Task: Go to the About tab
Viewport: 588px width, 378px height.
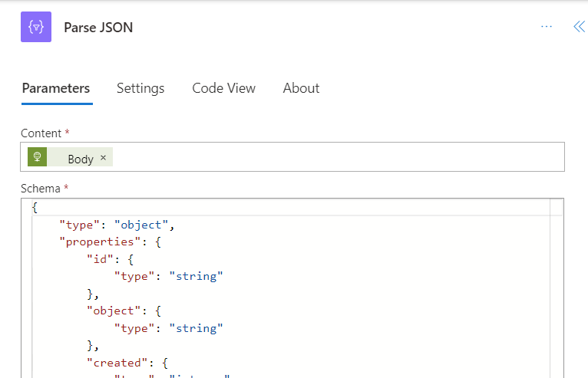Action: [x=301, y=88]
